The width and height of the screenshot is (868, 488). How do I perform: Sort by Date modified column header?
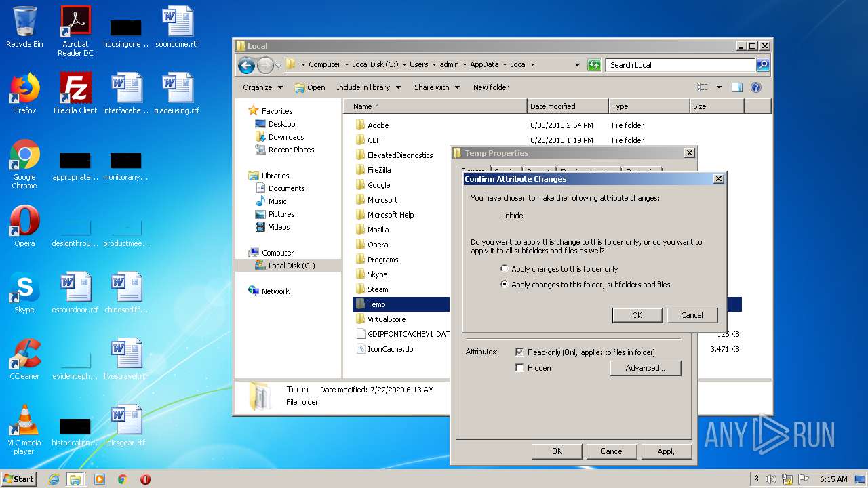point(567,106)
